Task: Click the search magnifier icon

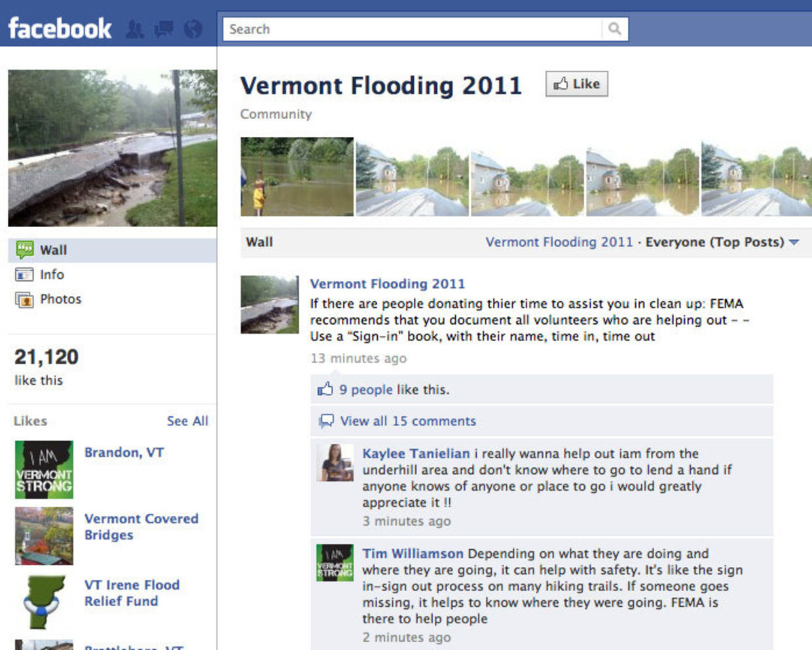Action: click(614, 29)
